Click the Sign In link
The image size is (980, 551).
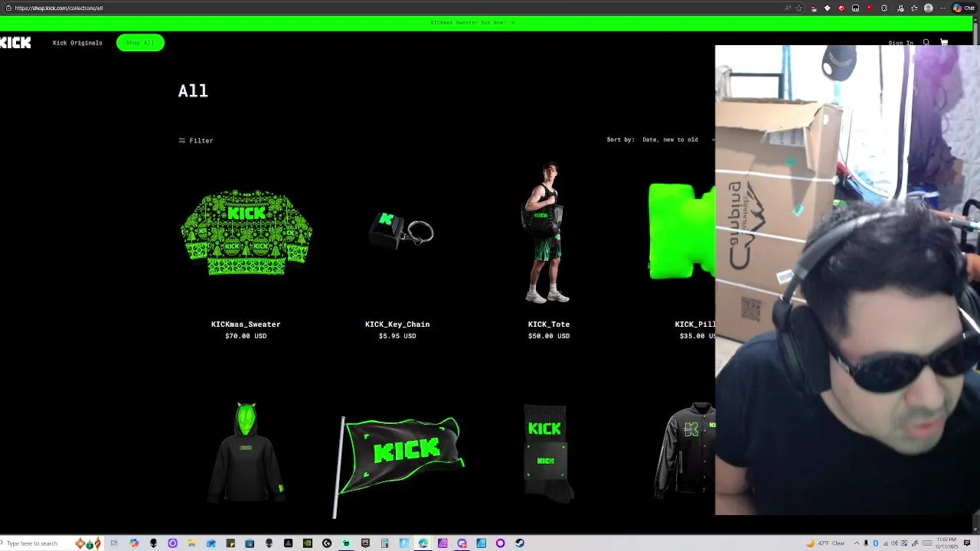coord(900,43)
